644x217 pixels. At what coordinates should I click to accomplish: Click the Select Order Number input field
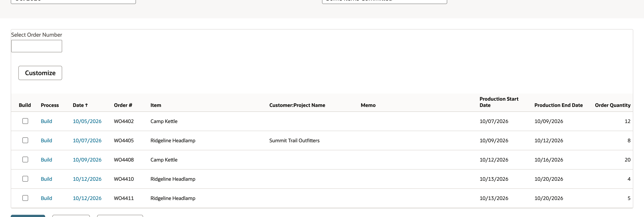pos(36,46)
